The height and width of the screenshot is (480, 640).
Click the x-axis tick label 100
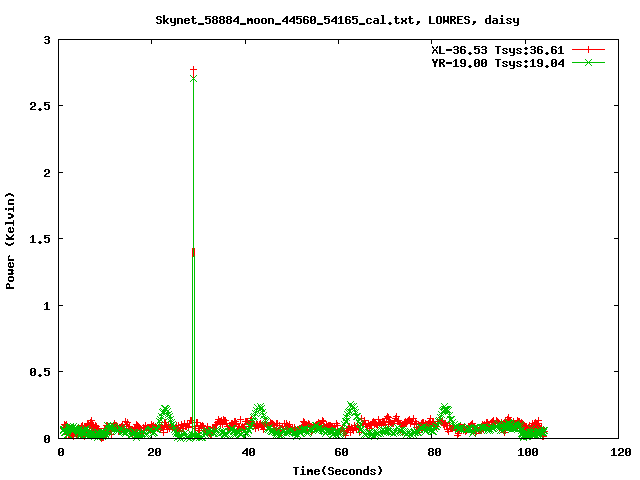click(527, 452)
